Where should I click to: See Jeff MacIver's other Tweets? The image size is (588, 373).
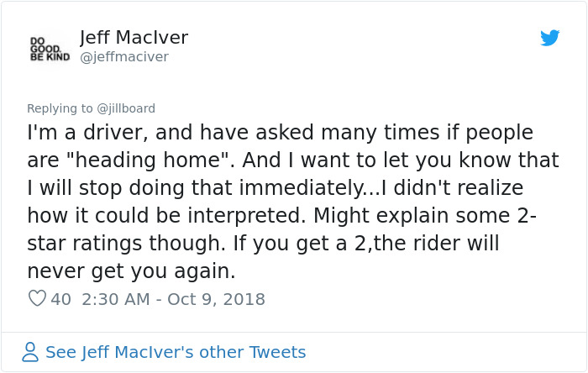175,352
